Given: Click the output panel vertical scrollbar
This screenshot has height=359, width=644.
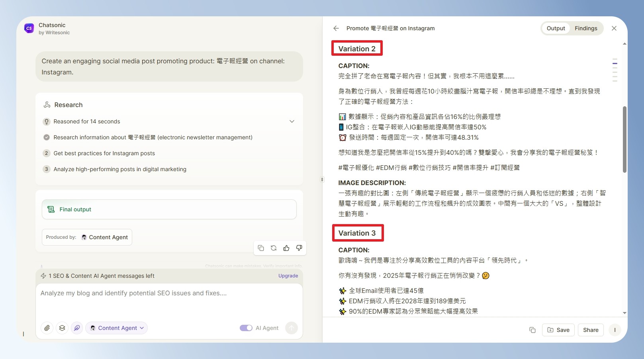Looking at the screenshot, I should click(x=624, y=139).
